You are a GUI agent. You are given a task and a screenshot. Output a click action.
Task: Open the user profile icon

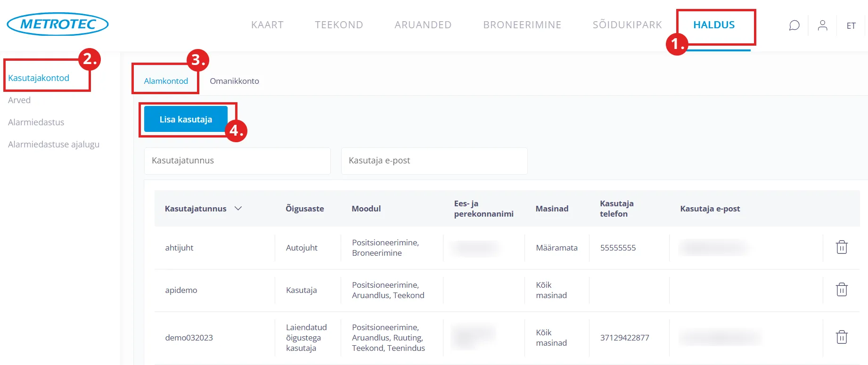click(822, 25)
